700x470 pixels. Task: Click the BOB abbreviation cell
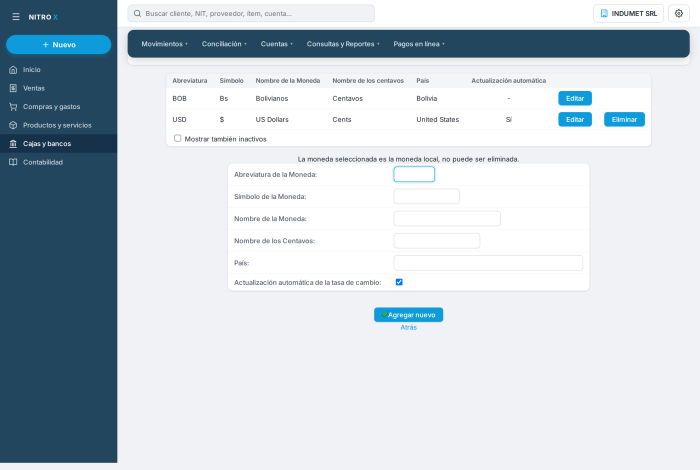click(x=179, y=98)
